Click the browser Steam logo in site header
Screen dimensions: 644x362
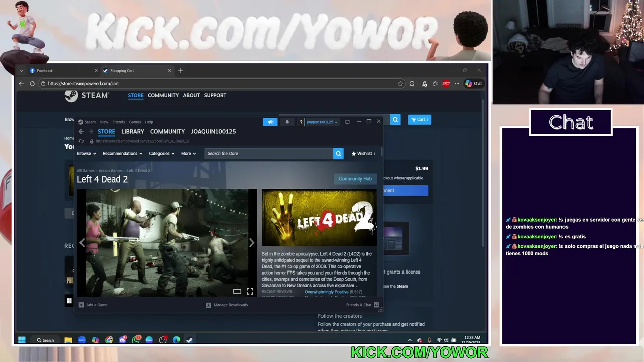tap(87, 95)
